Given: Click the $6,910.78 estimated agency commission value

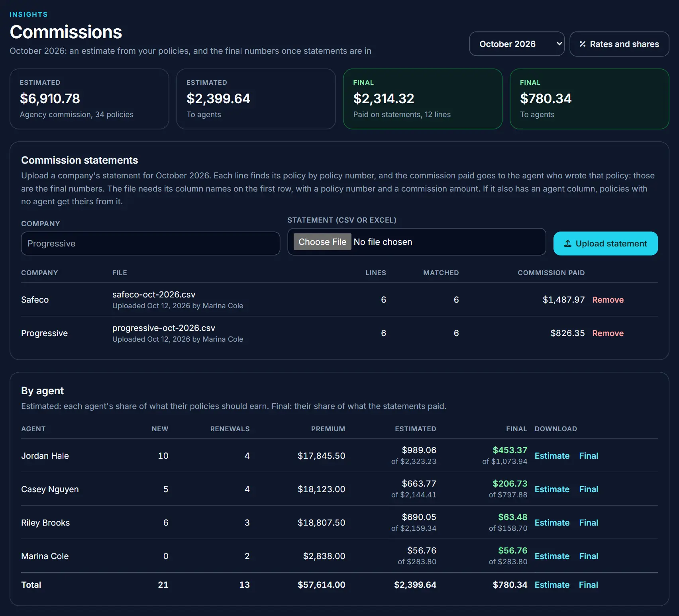Looking at the screenshot, I should [50, 98].
